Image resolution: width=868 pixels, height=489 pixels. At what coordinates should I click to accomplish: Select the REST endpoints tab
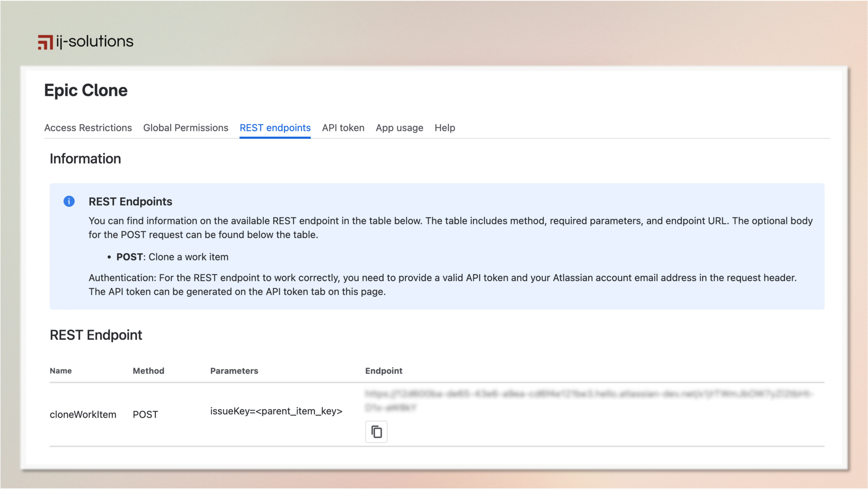click(x=275, y=128)
